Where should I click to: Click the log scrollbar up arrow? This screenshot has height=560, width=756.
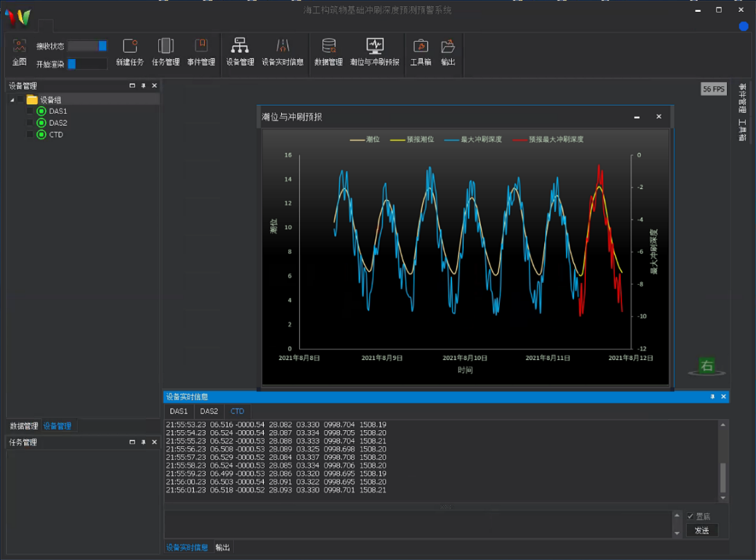(x=723, y=425)
